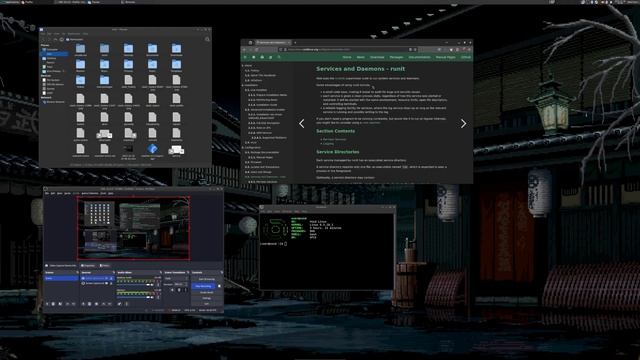Undock the OBS Scene Transitions panel
This screenshot has width=640, height=360.
pos(188,272)
